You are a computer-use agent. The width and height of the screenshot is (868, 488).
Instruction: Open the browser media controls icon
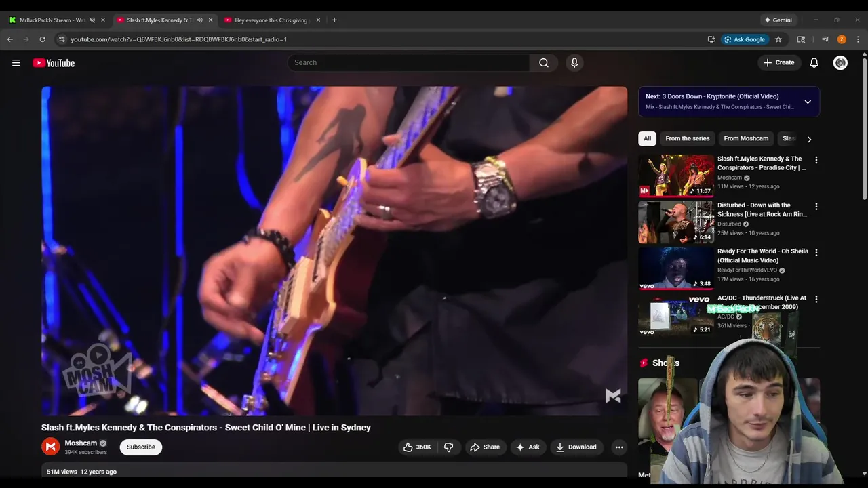click(x=825, y=39)
